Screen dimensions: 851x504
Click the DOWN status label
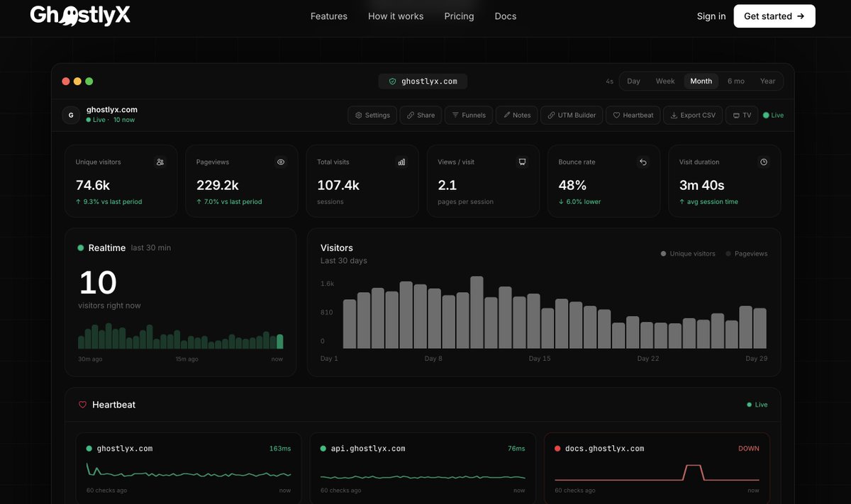click(749, 449)
